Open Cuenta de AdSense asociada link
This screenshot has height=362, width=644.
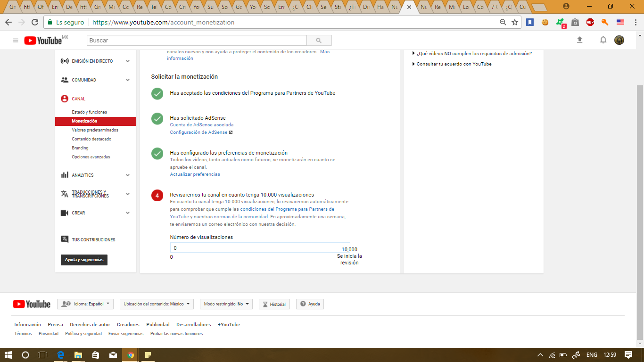(x=202, y=125)
